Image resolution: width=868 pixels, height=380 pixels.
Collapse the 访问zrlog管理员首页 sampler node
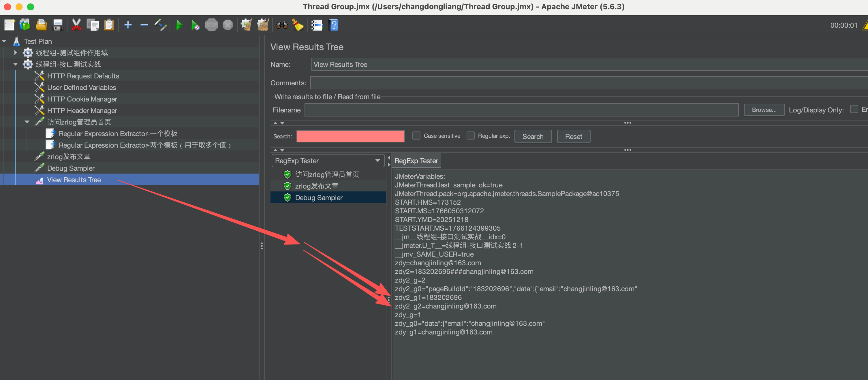coord(27,122)
